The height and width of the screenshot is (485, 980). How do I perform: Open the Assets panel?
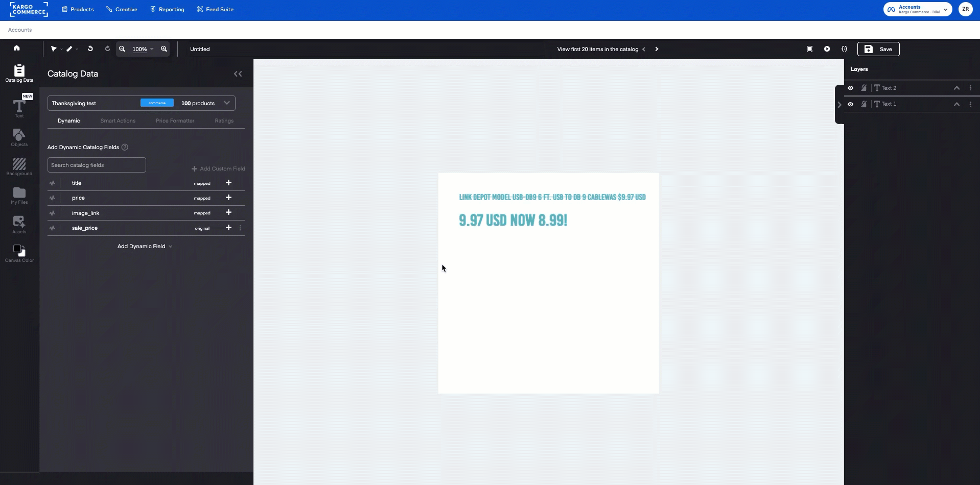(x=19, y=225)
